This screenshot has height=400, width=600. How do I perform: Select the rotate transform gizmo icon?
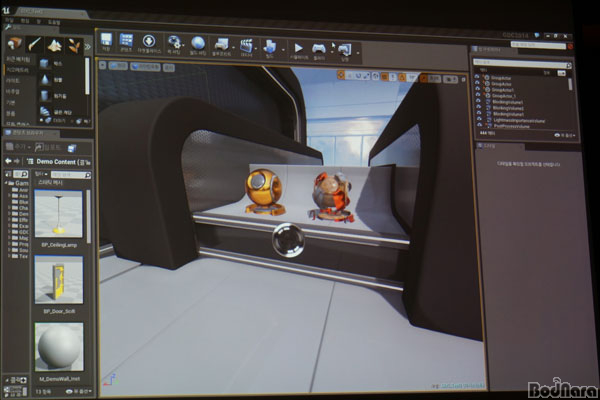358,76
